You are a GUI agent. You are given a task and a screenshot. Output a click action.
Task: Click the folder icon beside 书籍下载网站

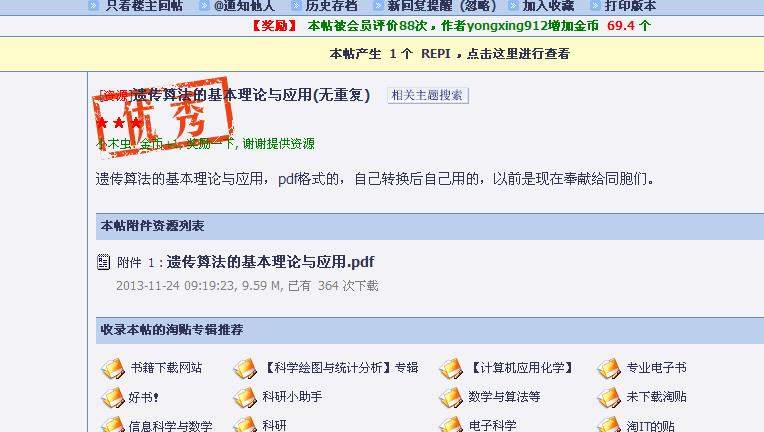click(113, 369)
